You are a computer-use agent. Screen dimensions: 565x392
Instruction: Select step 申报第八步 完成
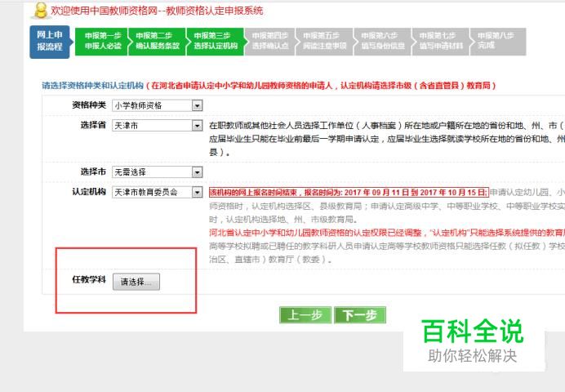(x=498, y=42)
